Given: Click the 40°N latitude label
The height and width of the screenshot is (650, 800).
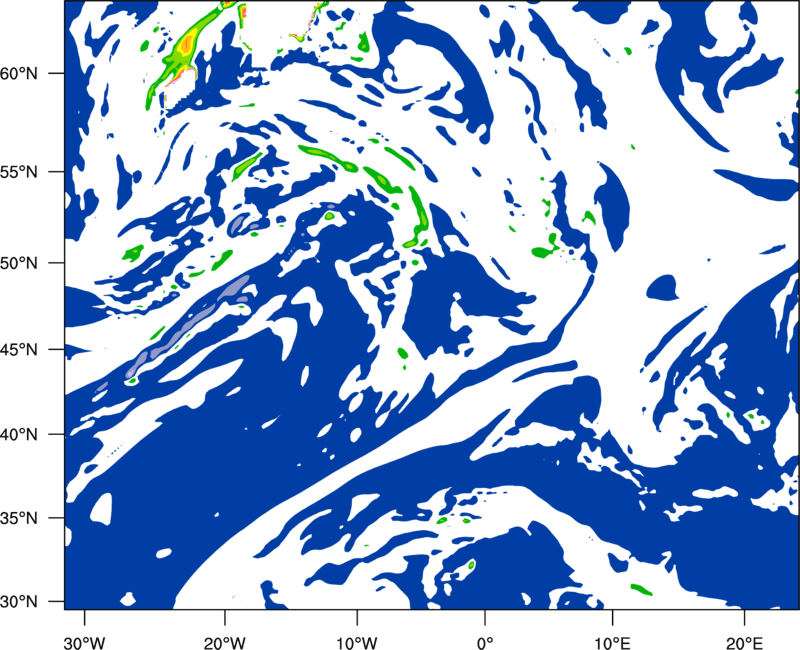Looking at the screenshot, I should pos(19,435).
